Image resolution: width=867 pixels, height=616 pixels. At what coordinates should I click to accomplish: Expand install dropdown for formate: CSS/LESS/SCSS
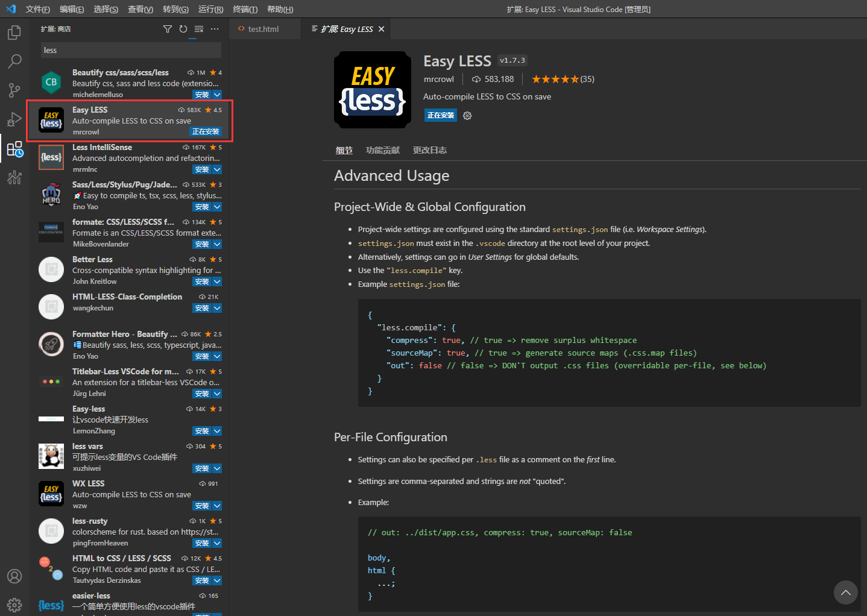point(217,244)
